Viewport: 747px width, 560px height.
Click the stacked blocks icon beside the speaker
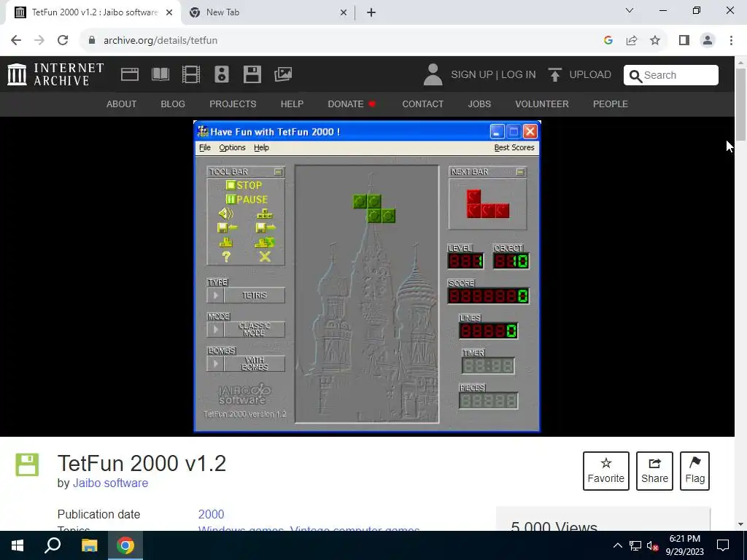265,214
